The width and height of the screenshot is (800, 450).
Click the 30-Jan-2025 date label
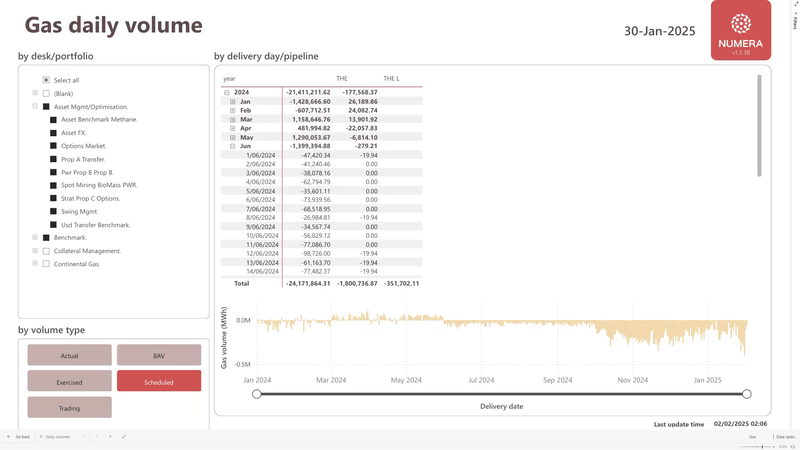[x=660, y=31]
